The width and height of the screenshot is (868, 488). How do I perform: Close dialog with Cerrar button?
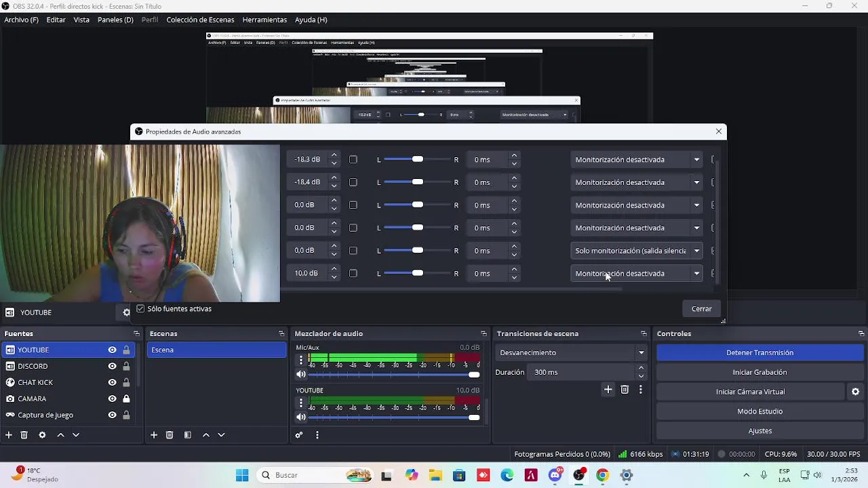pyautogui.click(x=701, y=308)
